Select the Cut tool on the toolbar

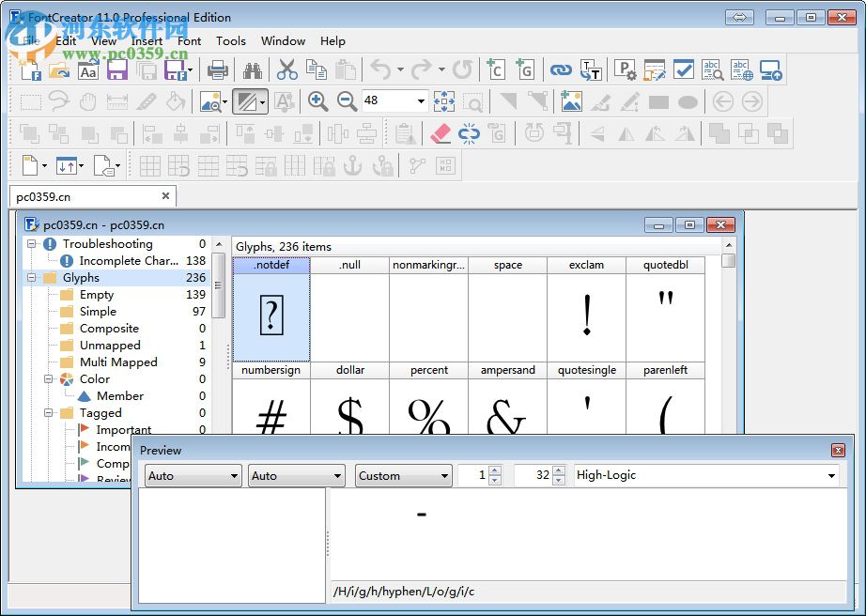point(287,71)
